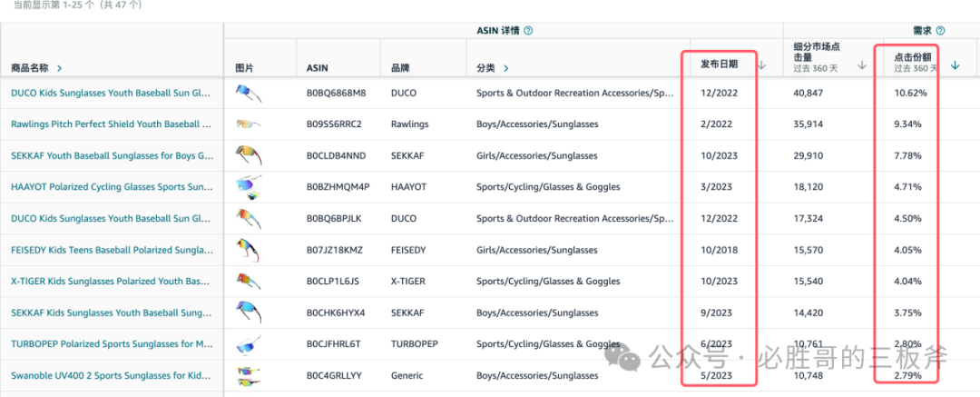This screenshot has height=397, width=980.
Task: Open FEISEDY product thumbnail
Action: 248,250
